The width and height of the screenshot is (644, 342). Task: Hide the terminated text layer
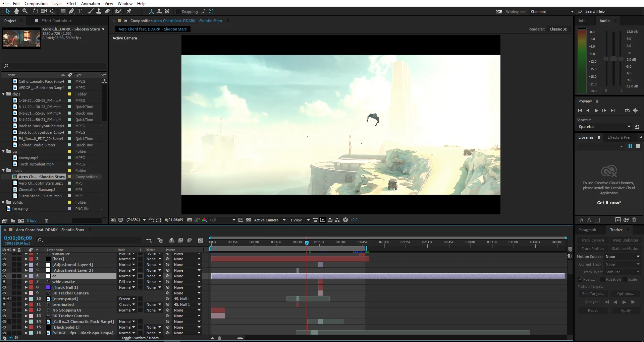click(4, 304)
